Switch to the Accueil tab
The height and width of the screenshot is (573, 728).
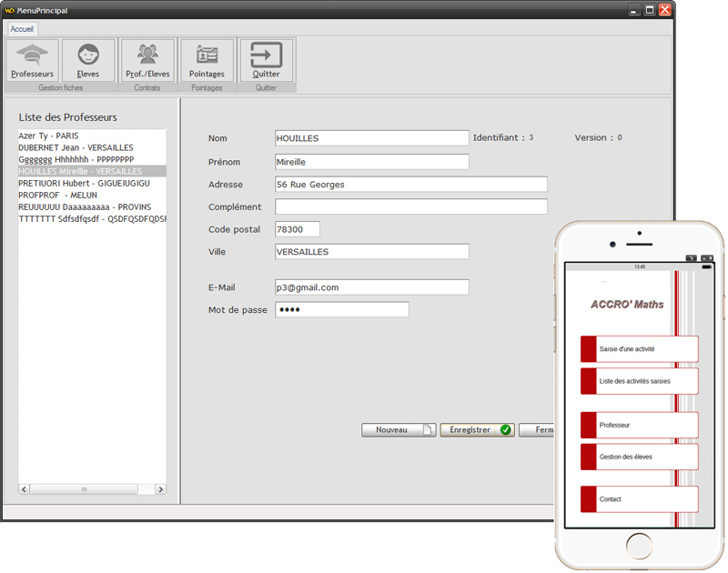22,29
